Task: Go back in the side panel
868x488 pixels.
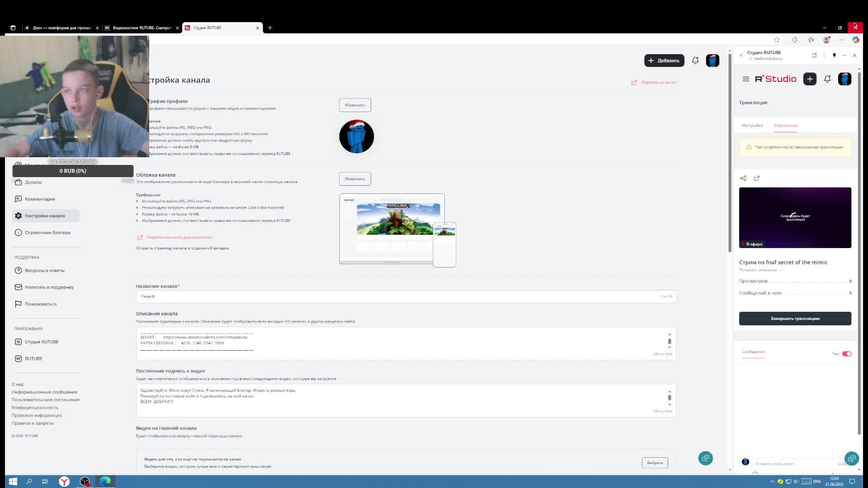Action: point(741,55)
